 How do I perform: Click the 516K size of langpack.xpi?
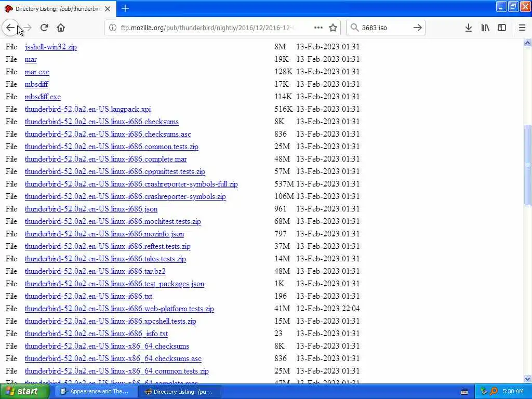point(283,109)
